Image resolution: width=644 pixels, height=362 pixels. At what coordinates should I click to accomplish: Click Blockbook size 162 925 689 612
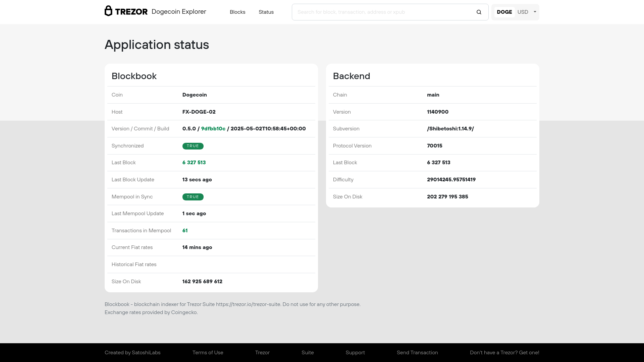(x=202, y=282)
